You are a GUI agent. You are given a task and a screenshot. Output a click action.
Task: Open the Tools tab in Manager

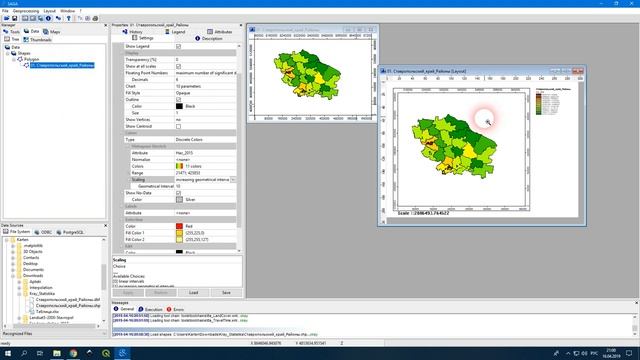pyautogui.click(x=11, y=31)
